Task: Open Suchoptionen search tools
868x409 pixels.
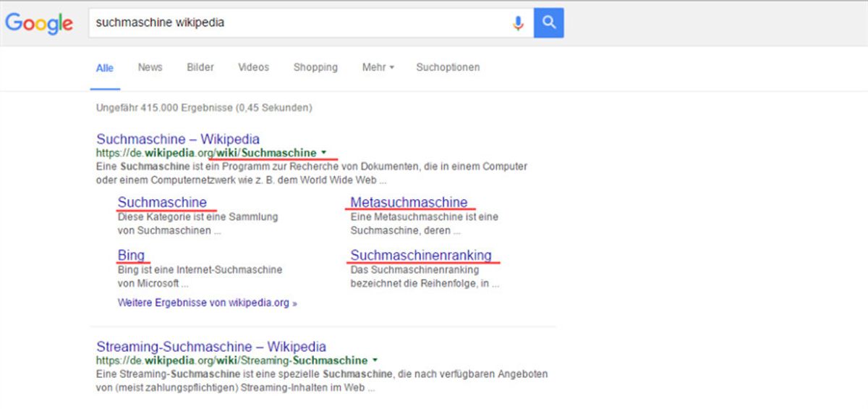Action: [448, 67]
